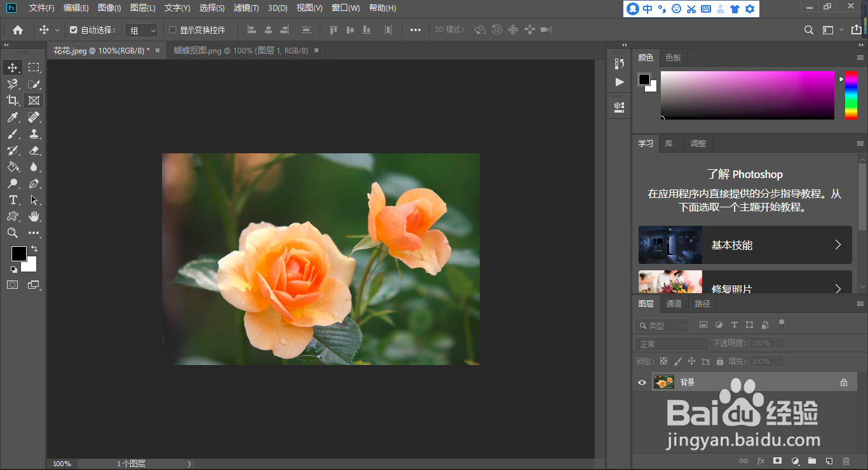
Task: Select the Eyedropper tool
Action: click(13, 117)
